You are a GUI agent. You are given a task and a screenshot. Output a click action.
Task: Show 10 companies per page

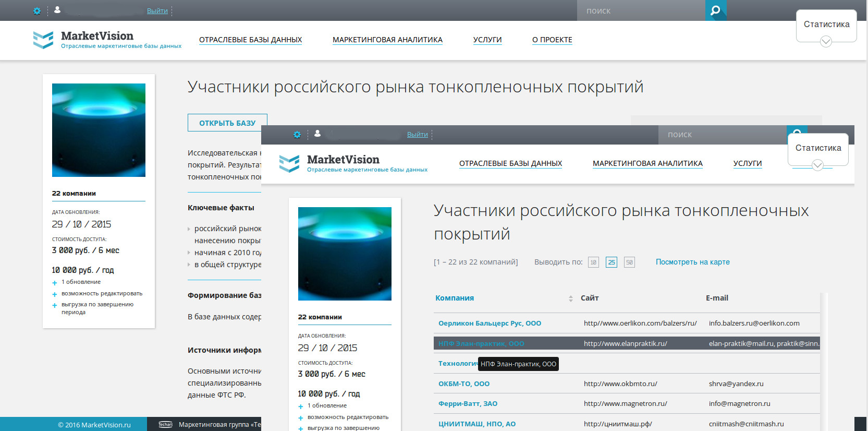(593, 262)
